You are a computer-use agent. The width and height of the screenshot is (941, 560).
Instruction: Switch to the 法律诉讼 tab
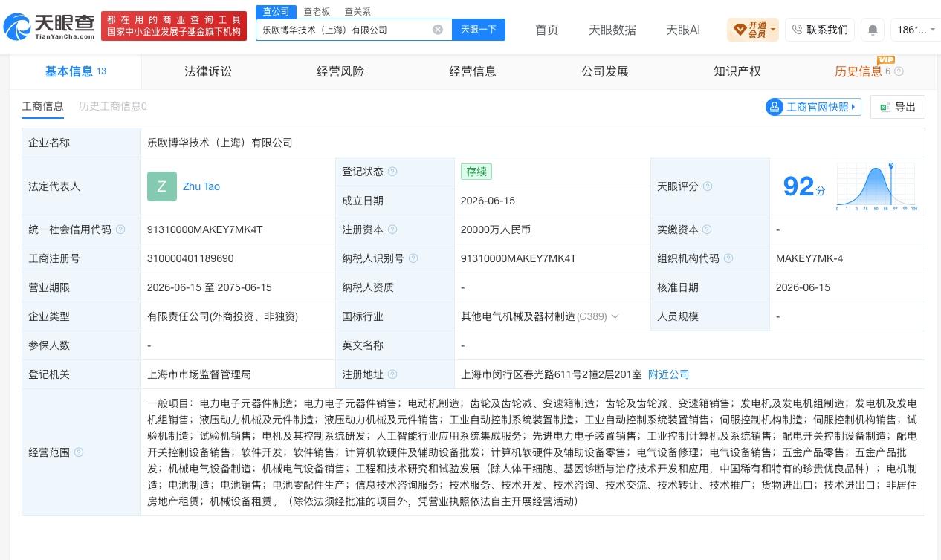[x=208, y=71]
